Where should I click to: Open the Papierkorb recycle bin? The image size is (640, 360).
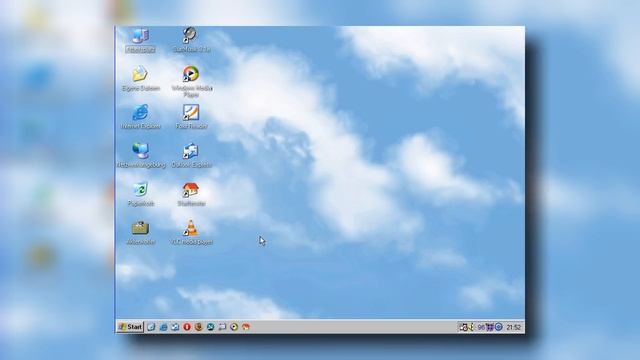[140, 194]
